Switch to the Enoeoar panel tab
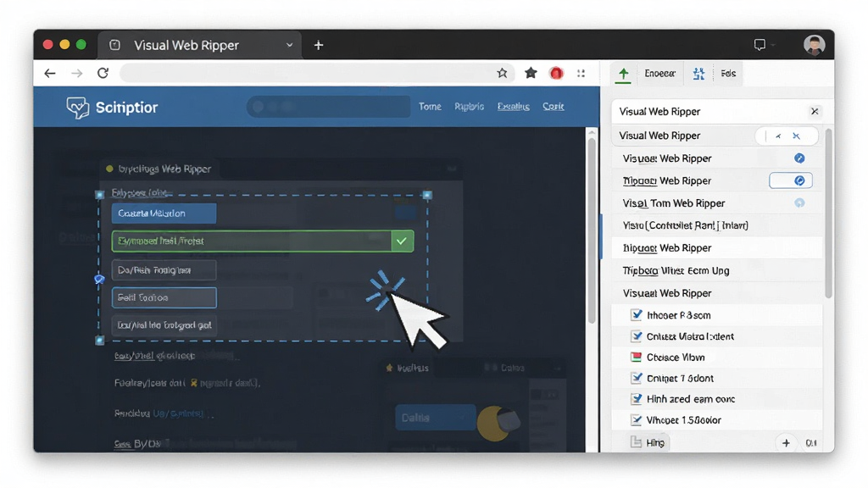 (659, 73)
